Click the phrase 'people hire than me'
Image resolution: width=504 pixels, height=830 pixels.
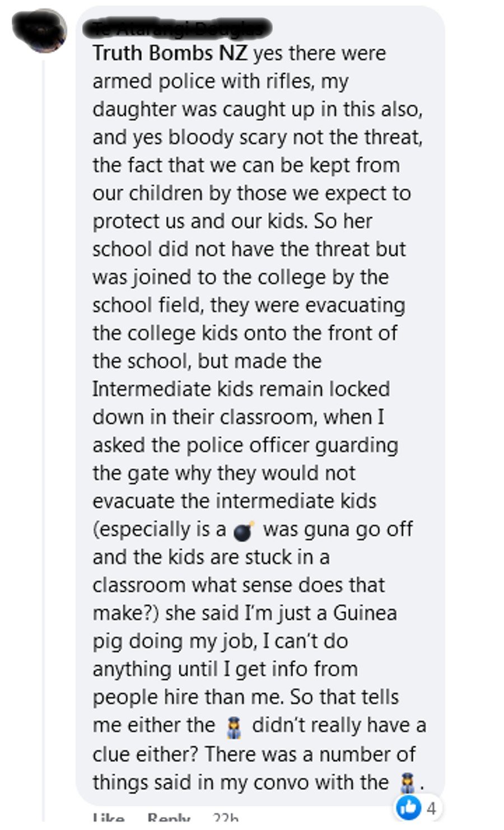189,697
